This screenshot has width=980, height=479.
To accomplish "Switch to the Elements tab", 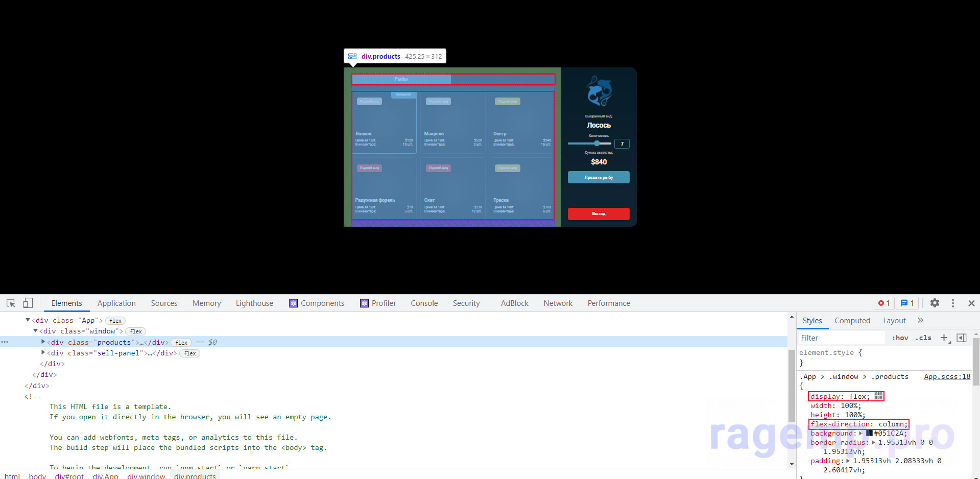I will point(66,303).
